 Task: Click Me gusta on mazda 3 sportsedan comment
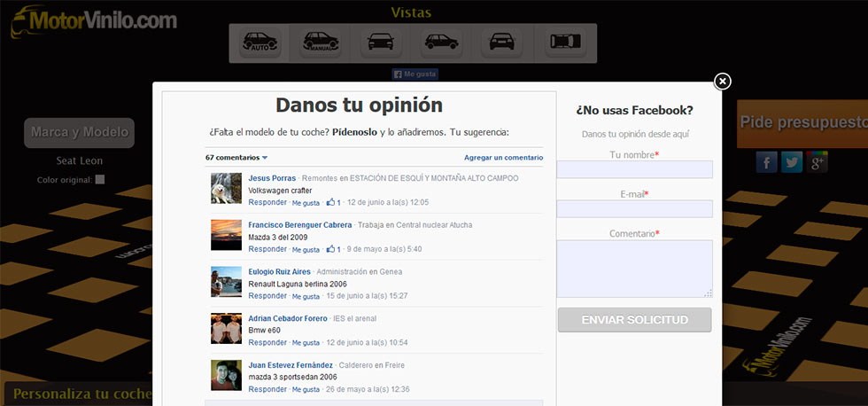click(x=306, y=390)
